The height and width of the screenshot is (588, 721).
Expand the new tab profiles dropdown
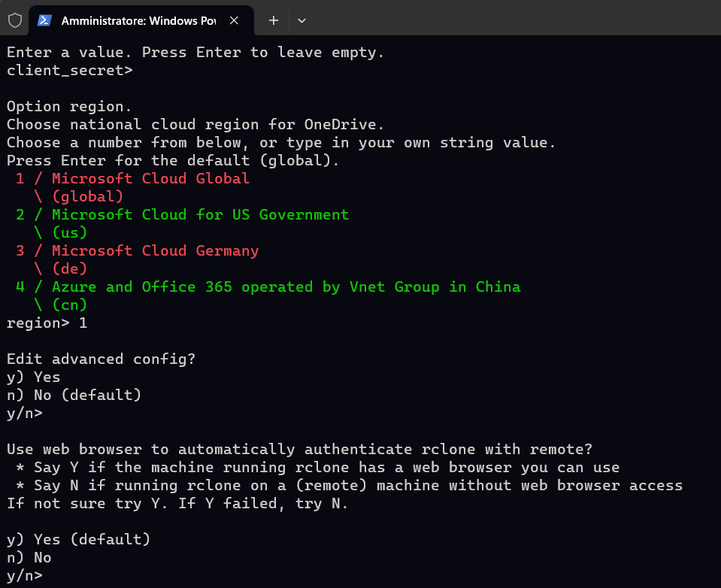[x=301, y=20]
